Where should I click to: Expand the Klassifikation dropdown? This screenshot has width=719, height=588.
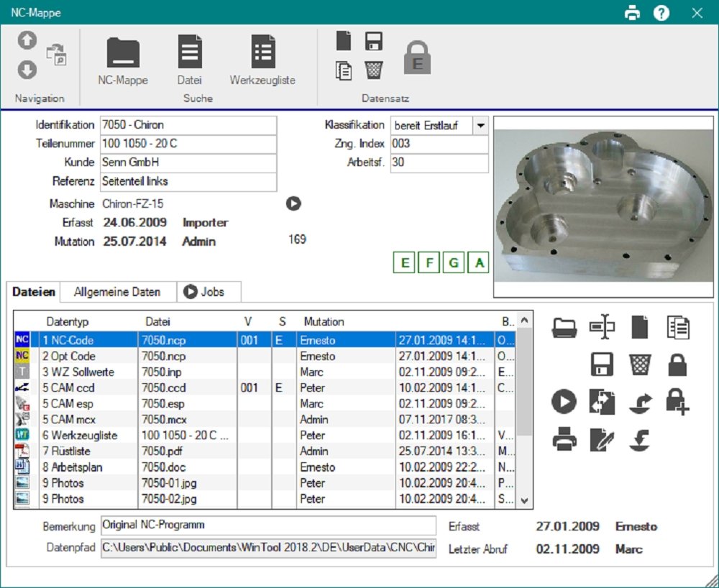click(480, 125)
